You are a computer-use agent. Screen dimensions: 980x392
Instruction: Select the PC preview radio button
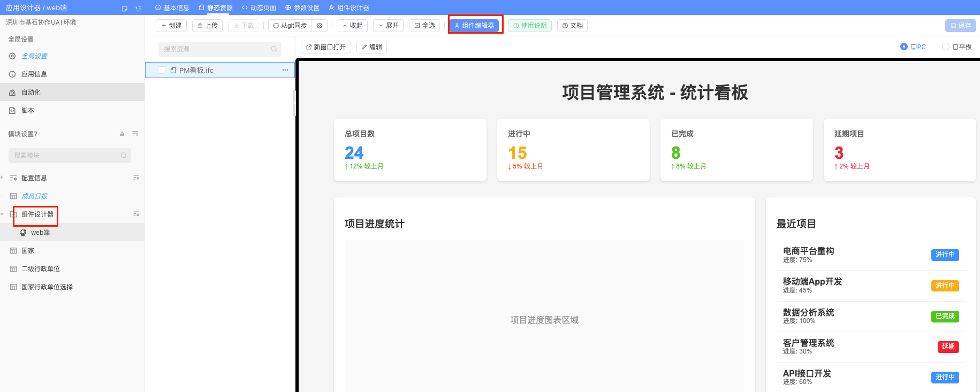coord(904,47)
